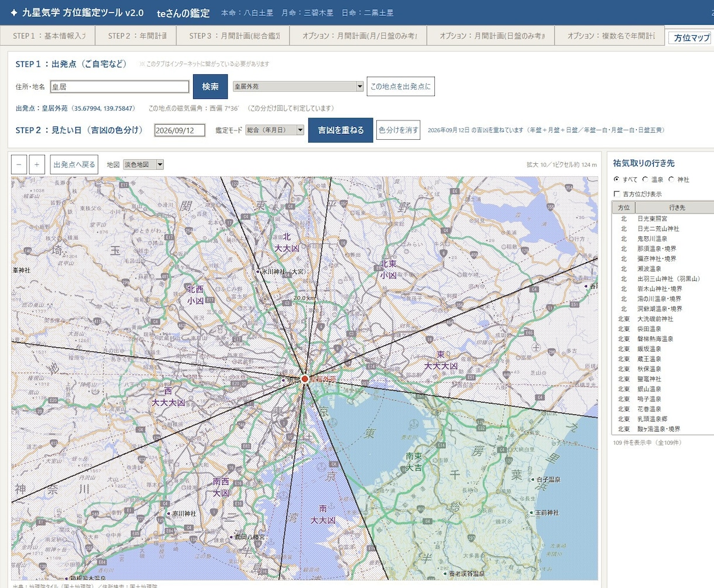Open the 方位マップ tab
The image size is (714, 588).
click(x=691, y=37)
